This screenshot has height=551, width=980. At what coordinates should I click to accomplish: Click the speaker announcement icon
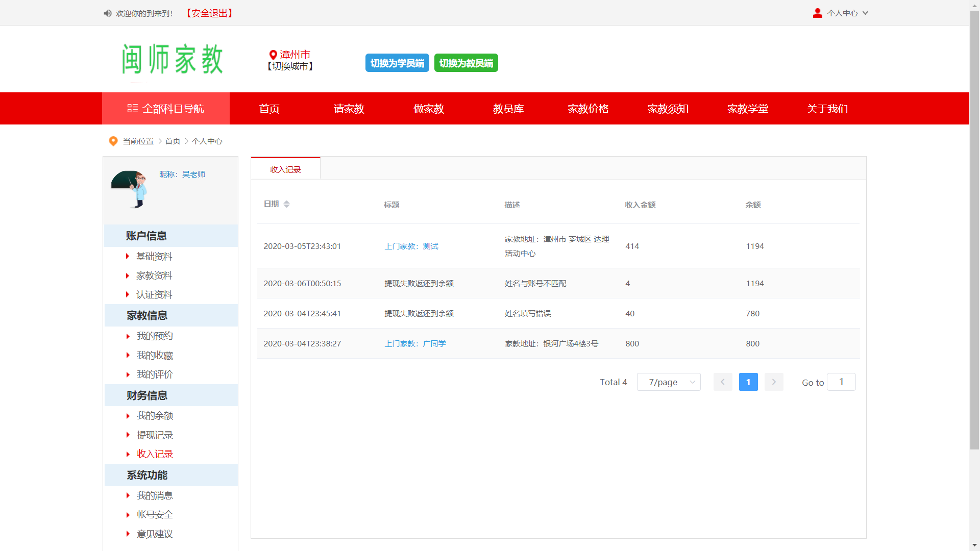[107, 13]
